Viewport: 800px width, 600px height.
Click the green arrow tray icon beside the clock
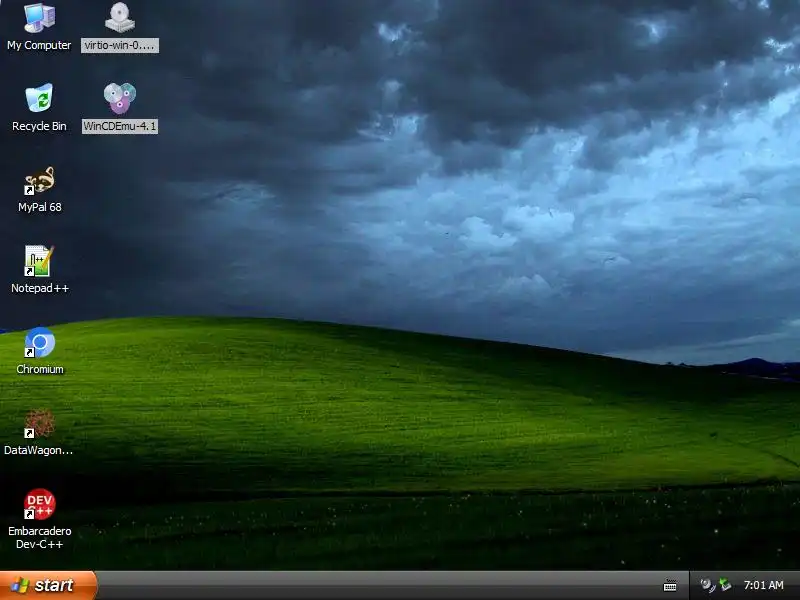(725, 585)
